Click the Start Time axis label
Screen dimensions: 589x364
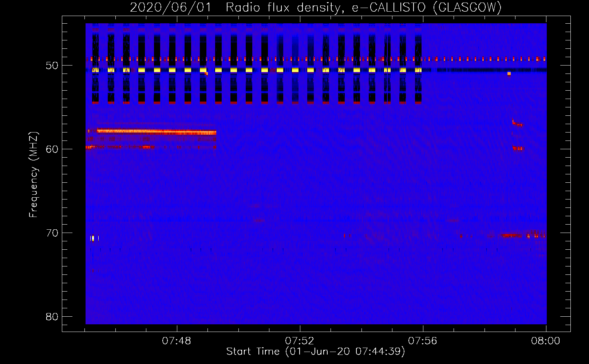[x=315, y=352]
